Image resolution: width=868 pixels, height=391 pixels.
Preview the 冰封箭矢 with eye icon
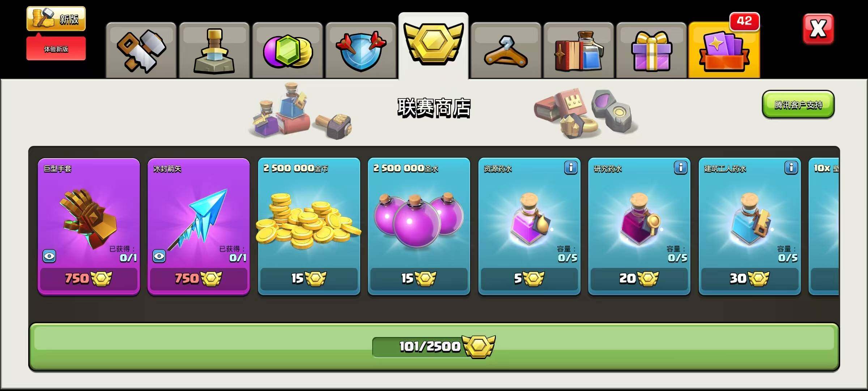159,256
